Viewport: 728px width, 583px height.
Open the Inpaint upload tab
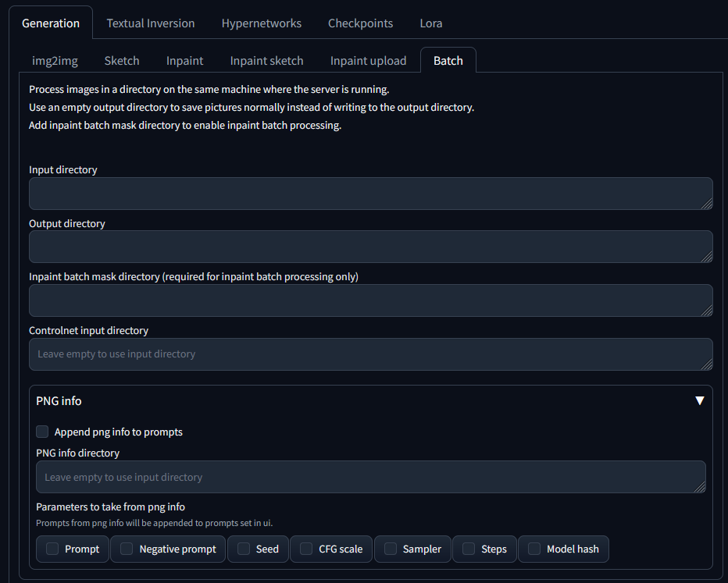tap(368, 60)
